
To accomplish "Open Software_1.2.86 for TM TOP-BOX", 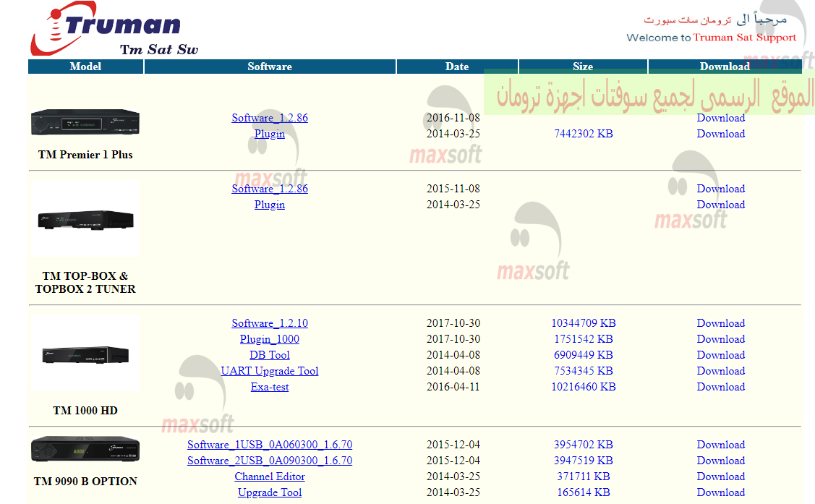I will coord(270,188).
